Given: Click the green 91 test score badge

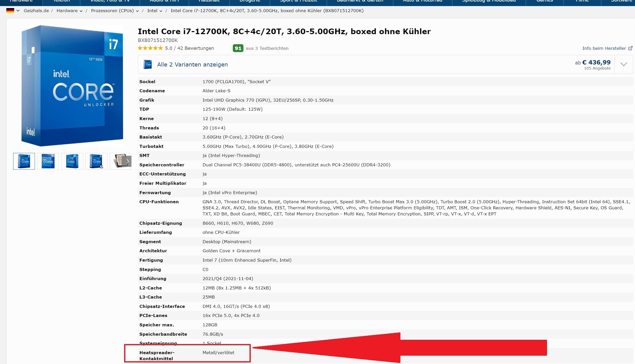Looking at the screenshot, I should coord(238,48).
